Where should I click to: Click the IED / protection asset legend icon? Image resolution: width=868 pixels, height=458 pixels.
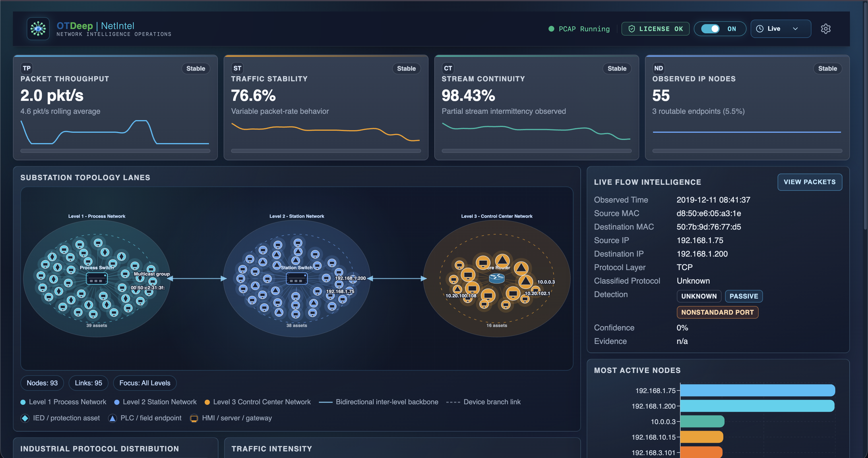click(x=25, y=418)
